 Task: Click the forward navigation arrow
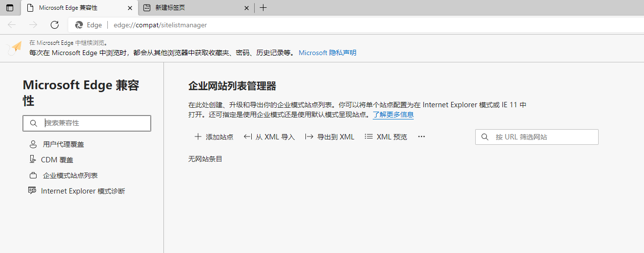[33, 25]
